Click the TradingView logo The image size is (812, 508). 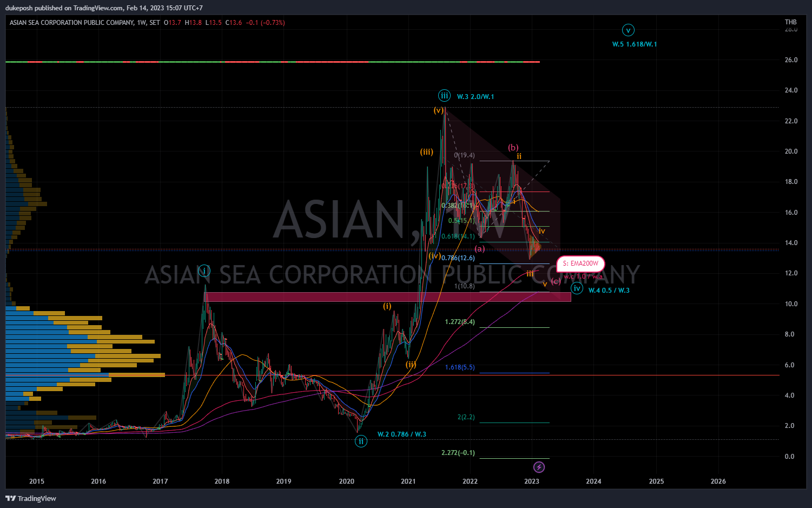pyautogui.click(x=31, y=498)
